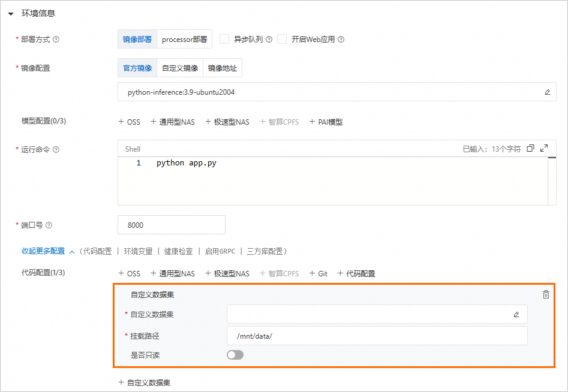Open help icon next to 端口号
Viewport: 568px width, 392px height.
49,225
